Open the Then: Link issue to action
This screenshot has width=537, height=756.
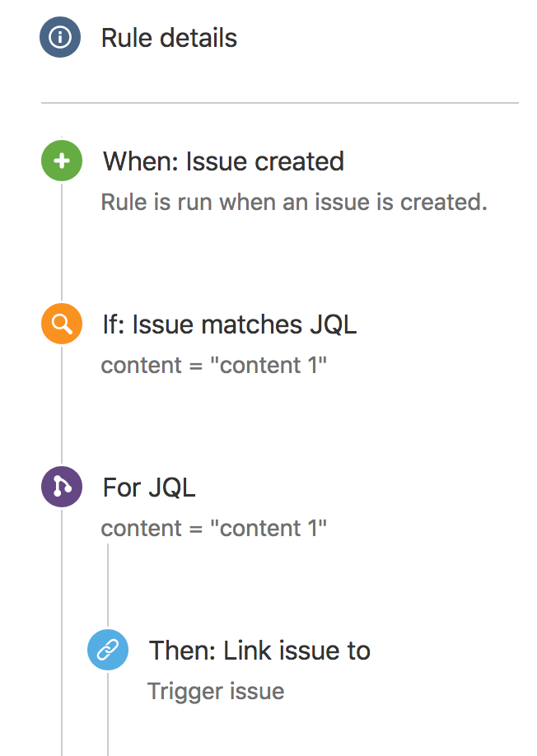259,650
